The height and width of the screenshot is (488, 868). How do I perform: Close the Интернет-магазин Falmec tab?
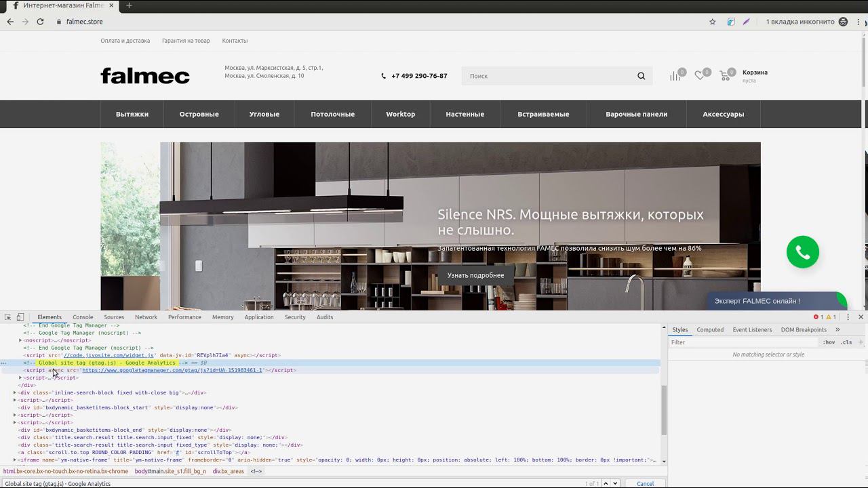[112, 5]
